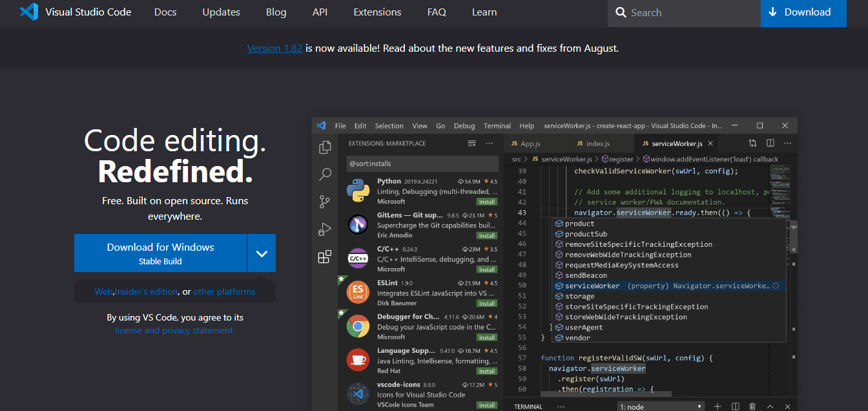Add a new terminal with the plus icon
Image resolution: width=868 pixels, height=411 pixels.
718,406
